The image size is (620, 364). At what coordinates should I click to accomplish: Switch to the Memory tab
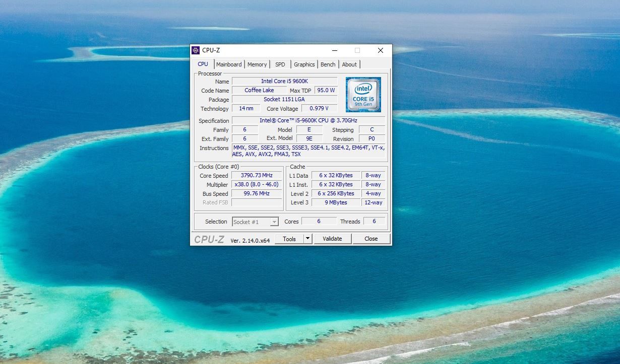point(257,64)
